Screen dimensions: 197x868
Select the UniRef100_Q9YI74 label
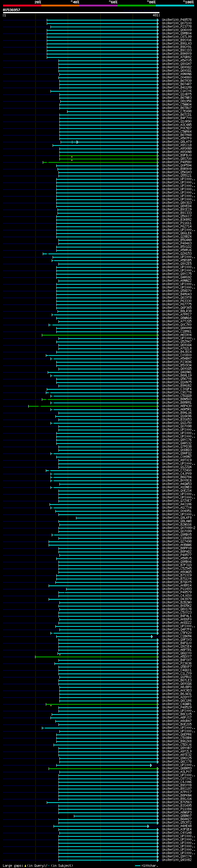177,857
